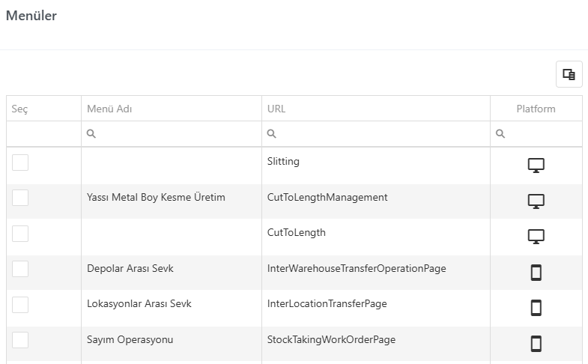Open the column chooser icon button

point(569,74)
